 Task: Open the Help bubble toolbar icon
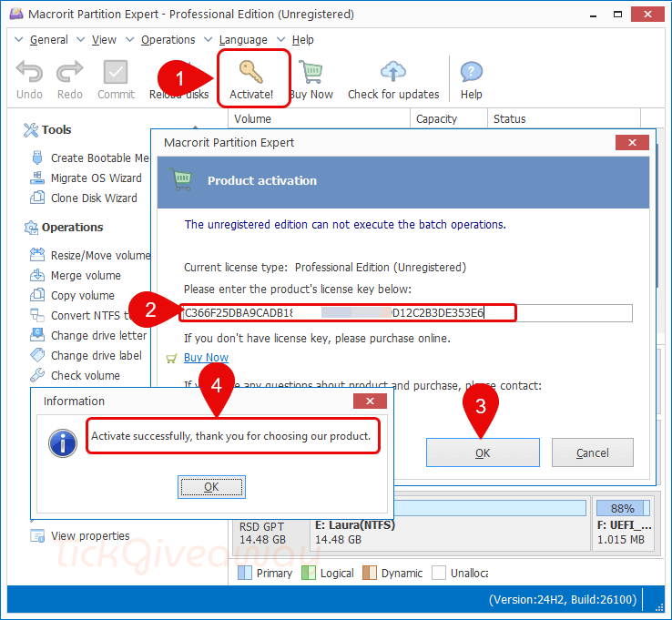[471, 72]
